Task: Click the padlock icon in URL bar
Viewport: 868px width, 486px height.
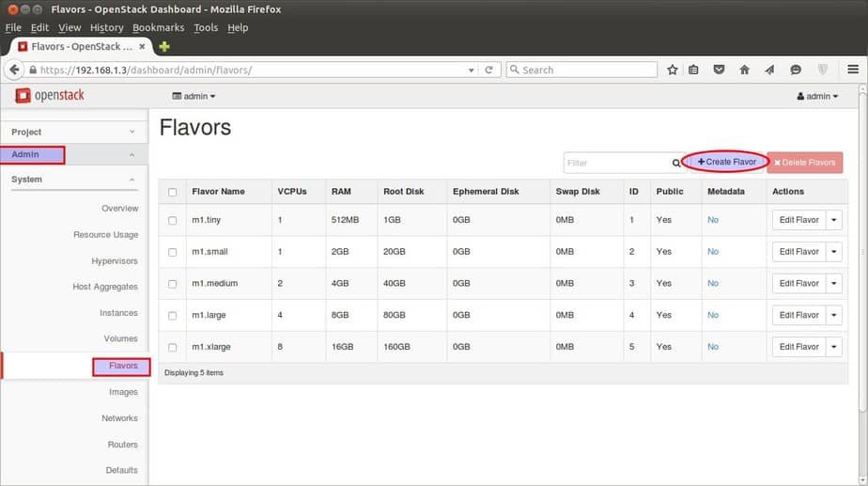Action: 33,70
